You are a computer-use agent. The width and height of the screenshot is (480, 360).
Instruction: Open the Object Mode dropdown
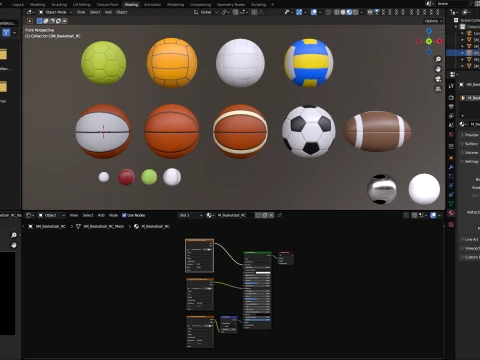[x=55, y=12]
